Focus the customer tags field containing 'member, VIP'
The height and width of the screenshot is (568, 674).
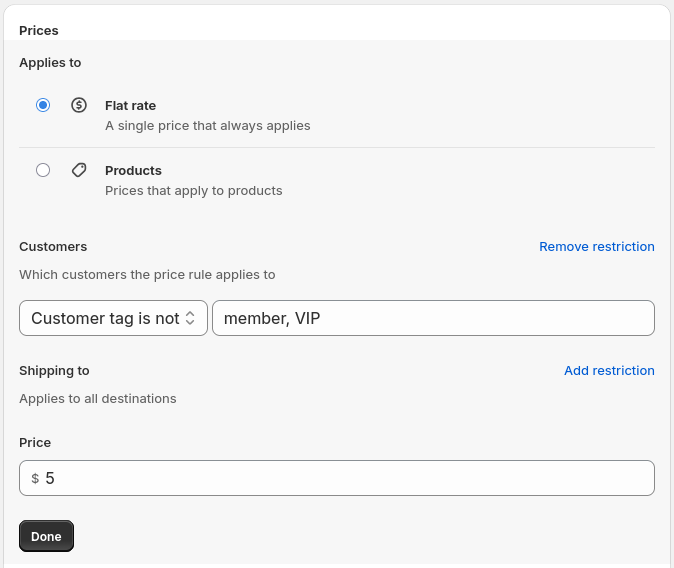[433, 318]
